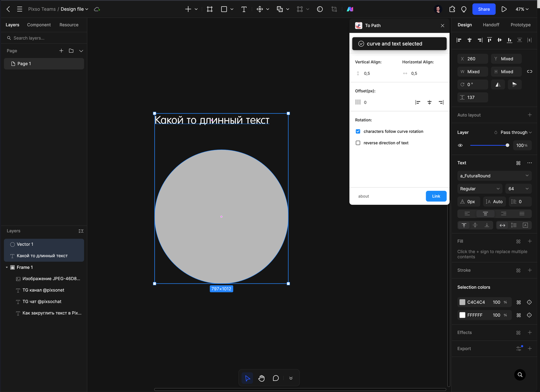Viewport: 540px width, 392px height.
Task: Select the Text tool in toolbar
Action: 244,9
